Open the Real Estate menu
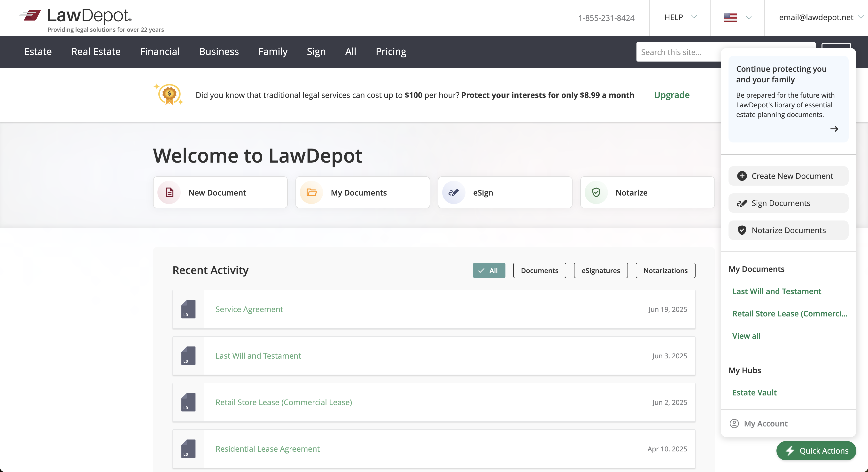The height and width of the screenshot is (472, 868). 96,52
